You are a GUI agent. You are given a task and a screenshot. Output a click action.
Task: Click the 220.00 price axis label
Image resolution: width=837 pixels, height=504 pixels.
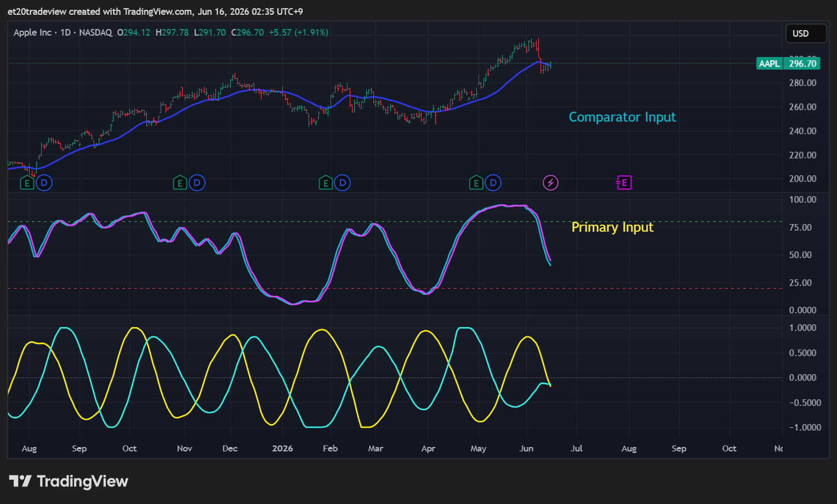point(802,155)
